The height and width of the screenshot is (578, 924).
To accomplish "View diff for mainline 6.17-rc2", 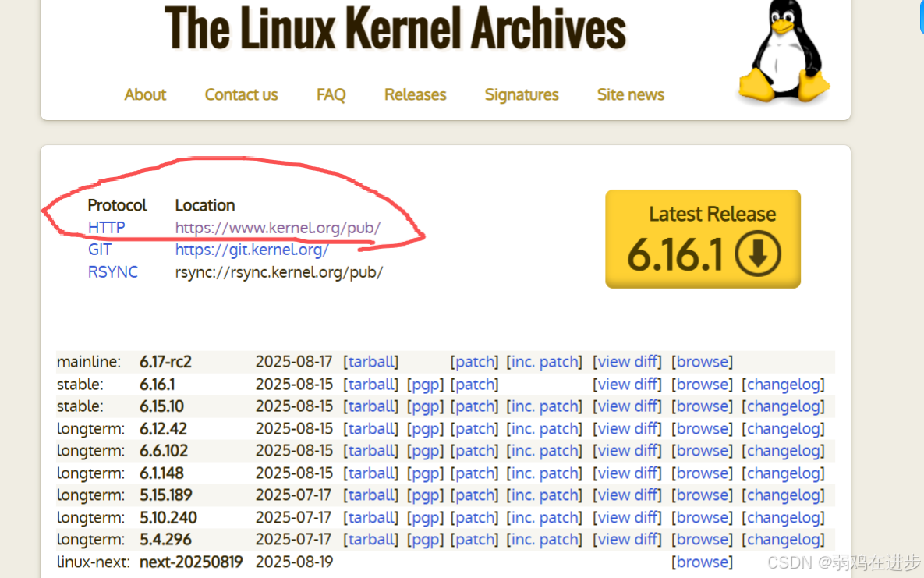I will (x=627, y=362).
